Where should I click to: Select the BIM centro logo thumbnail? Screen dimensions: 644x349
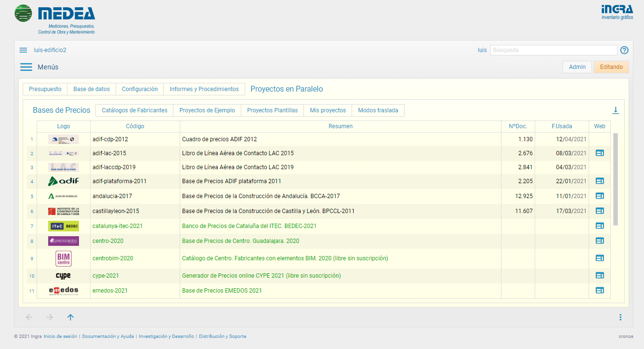(63, 258)
